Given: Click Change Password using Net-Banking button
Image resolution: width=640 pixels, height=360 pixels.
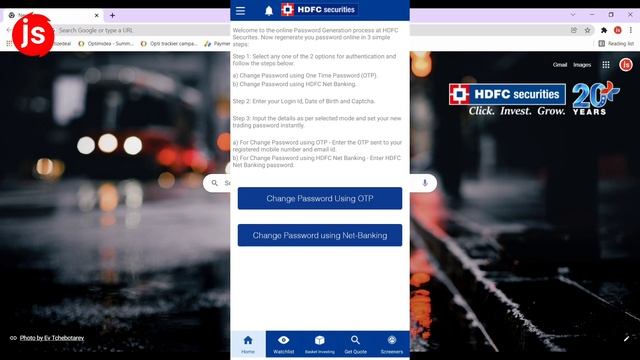Looking at the screenshot, I should pyautogui.click(x=320, y=235).
